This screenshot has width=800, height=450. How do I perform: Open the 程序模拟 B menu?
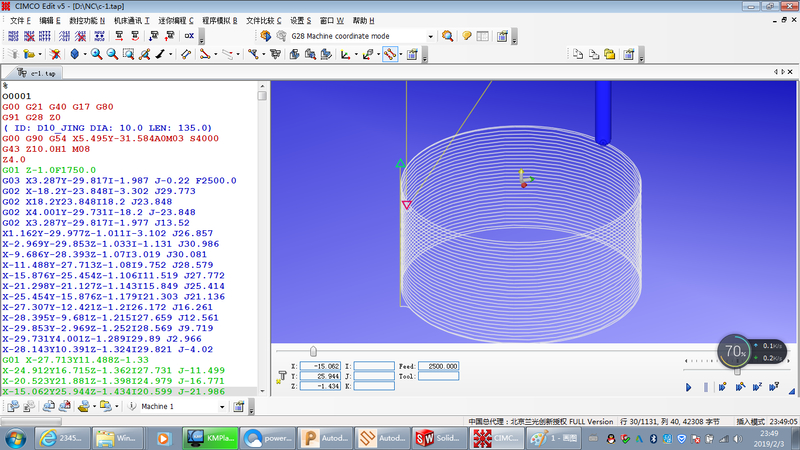click(219, 20)
